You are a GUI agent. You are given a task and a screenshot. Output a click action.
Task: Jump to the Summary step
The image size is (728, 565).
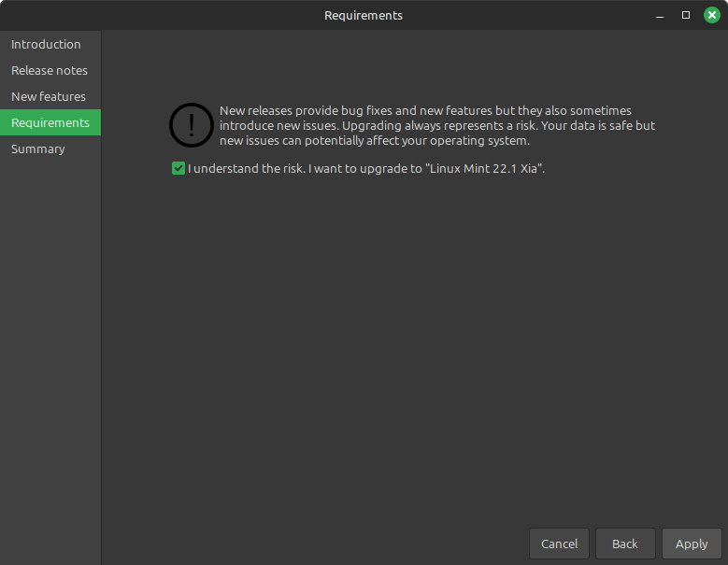click(x=38, y=148)
